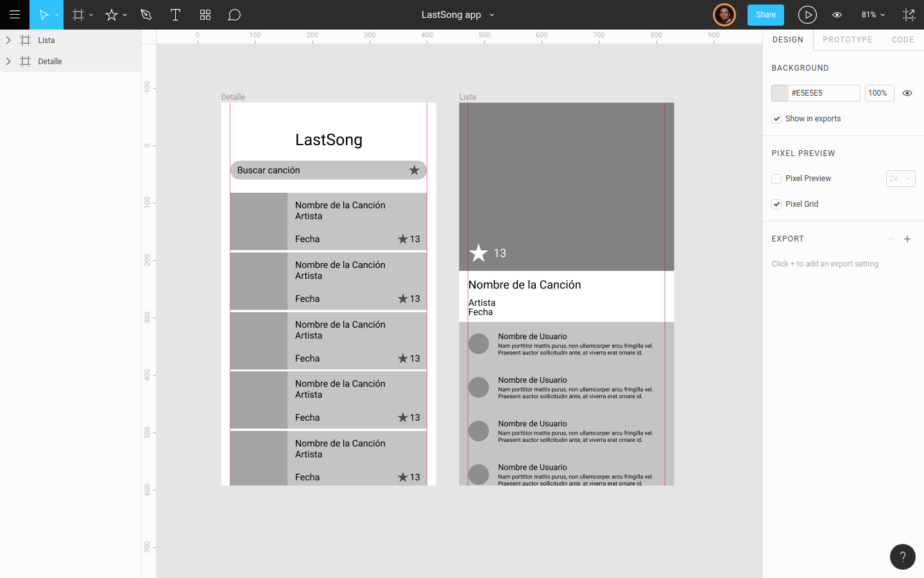The image size is (924, 578).
Task: Open the Components grid tool
Action: (x=205, y=15)
